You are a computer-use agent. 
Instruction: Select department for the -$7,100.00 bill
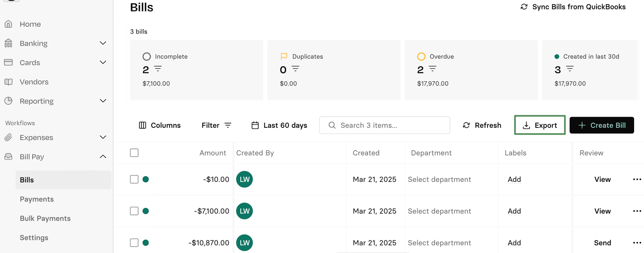439,211
